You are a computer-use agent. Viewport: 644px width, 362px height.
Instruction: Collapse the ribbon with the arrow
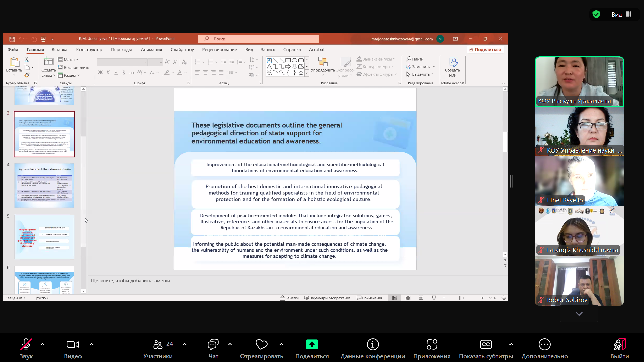[x=503, y=83]
